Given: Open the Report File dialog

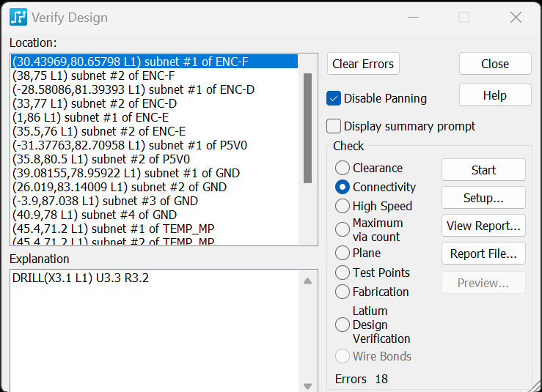Looking at the screenshot, I should click(x=483, y=254).
